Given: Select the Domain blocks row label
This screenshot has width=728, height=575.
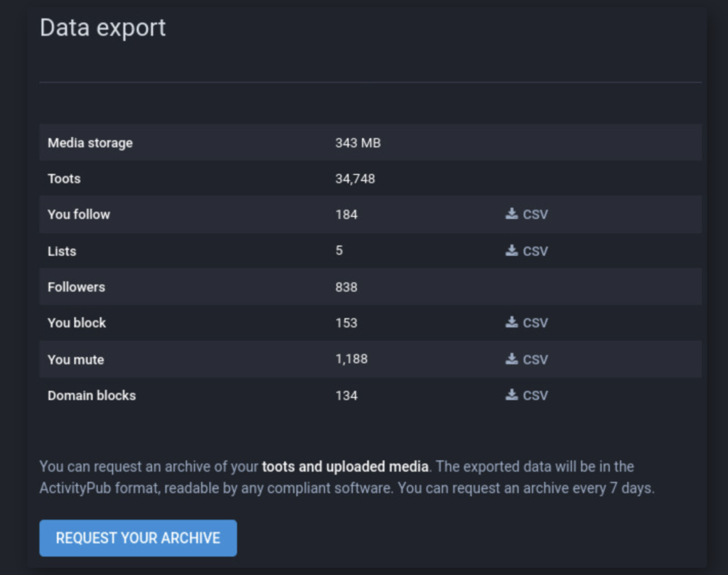Looking at the screenshot, I should click(92, 394).
